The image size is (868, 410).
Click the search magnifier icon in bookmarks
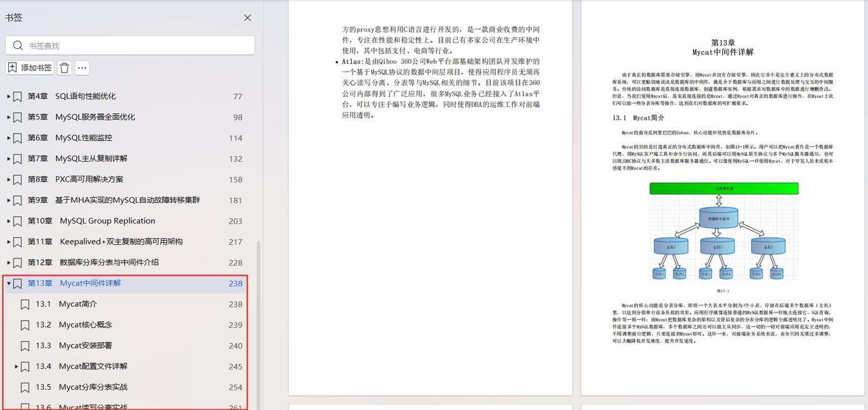(x=18, y=46)
